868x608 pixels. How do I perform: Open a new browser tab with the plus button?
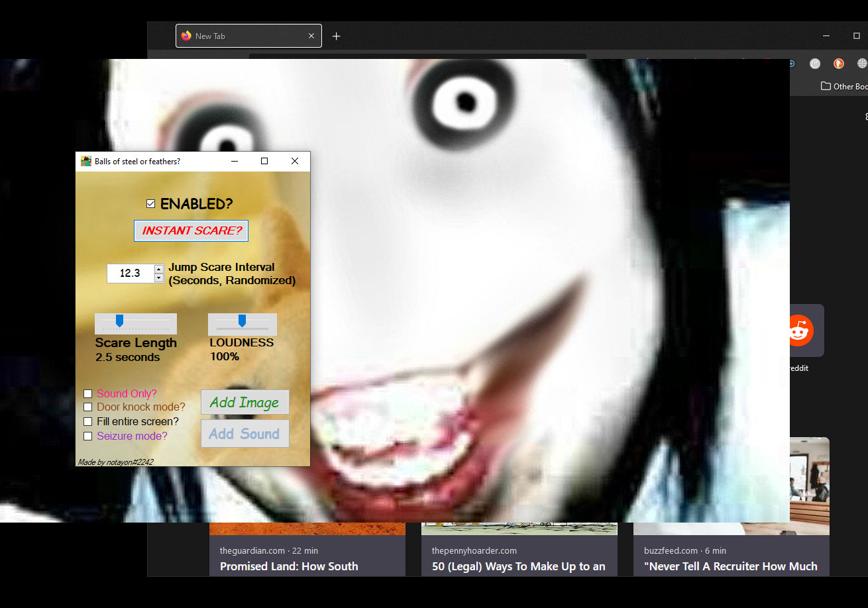(336, 36)
